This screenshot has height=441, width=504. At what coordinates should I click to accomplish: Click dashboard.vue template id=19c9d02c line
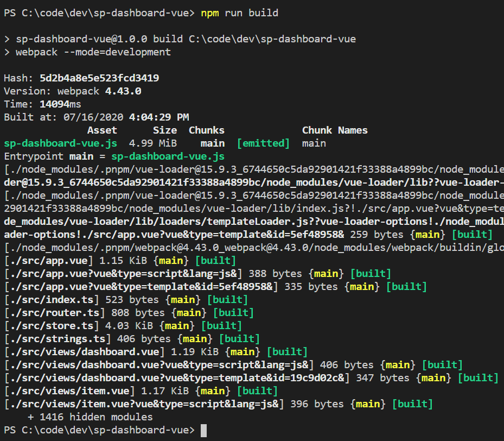point(251,379)
